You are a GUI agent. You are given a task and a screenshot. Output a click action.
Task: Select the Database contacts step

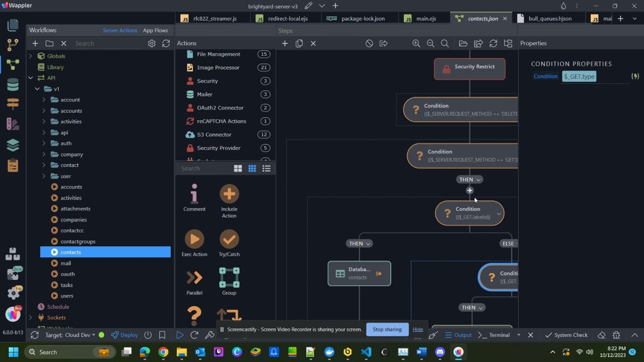(359, 274)
